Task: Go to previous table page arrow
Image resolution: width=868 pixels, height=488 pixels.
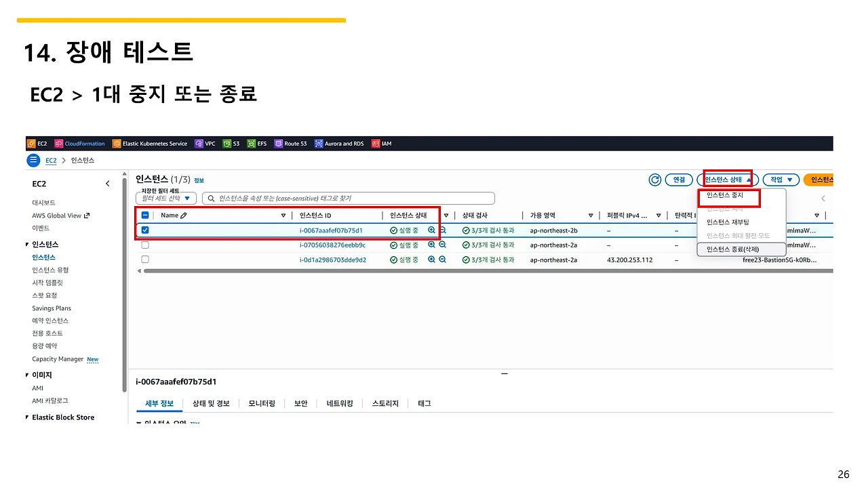Action: tap(823, 199)
